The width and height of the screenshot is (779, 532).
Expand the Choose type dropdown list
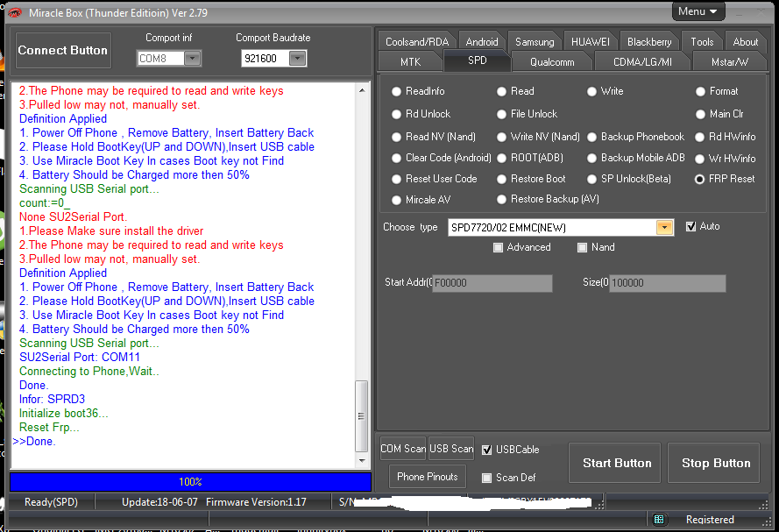[x=665, y=227]
